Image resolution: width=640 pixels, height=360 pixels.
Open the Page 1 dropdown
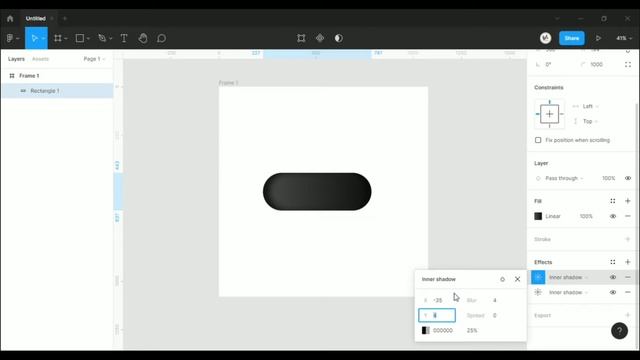pos(94,59)
